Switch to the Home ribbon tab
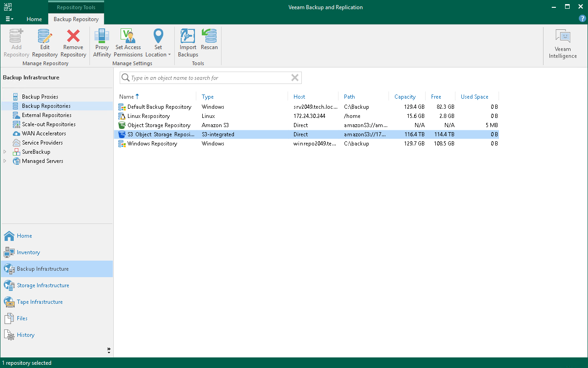The width and height of the screenshot is (588, 368). point(34,19)
